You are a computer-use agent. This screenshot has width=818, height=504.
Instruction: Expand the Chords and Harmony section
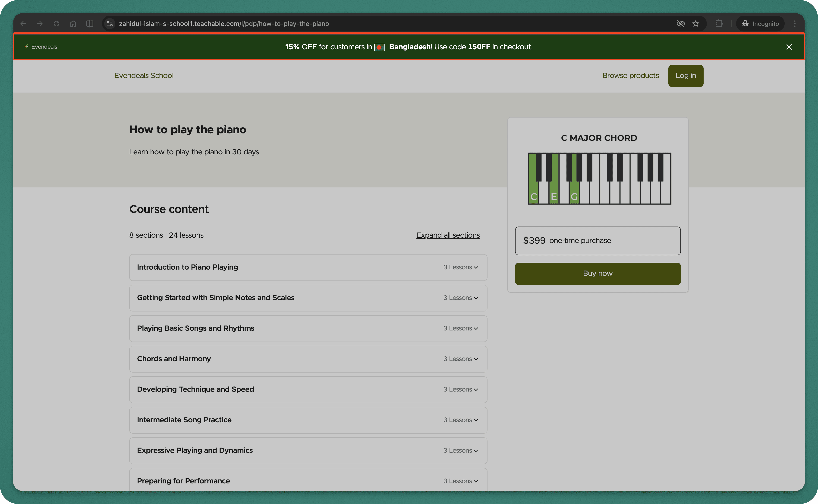(x=308, y=359)
